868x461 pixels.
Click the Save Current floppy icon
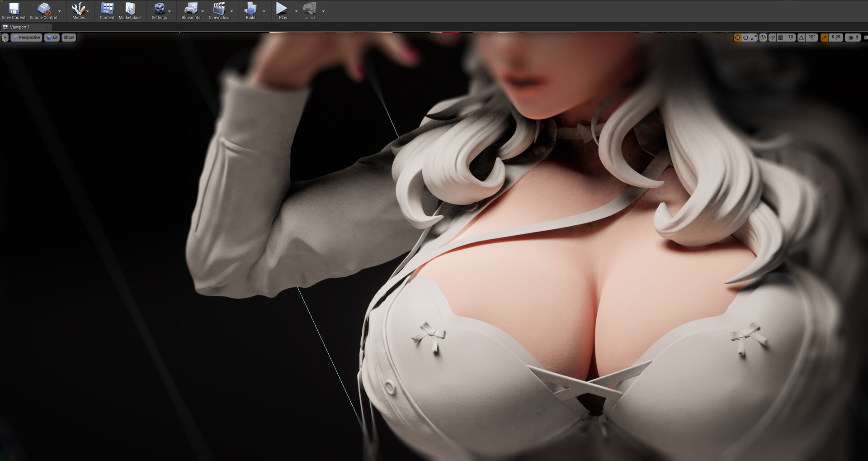coord(14,9)
